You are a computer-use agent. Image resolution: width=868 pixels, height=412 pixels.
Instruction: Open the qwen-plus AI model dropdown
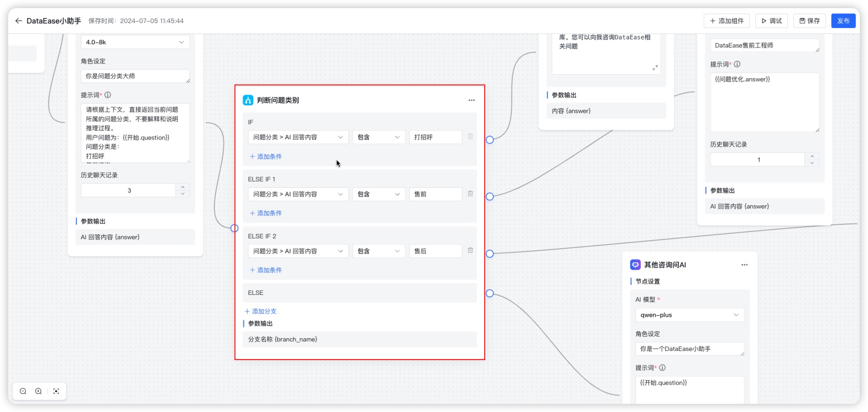[x=689, y=315]
